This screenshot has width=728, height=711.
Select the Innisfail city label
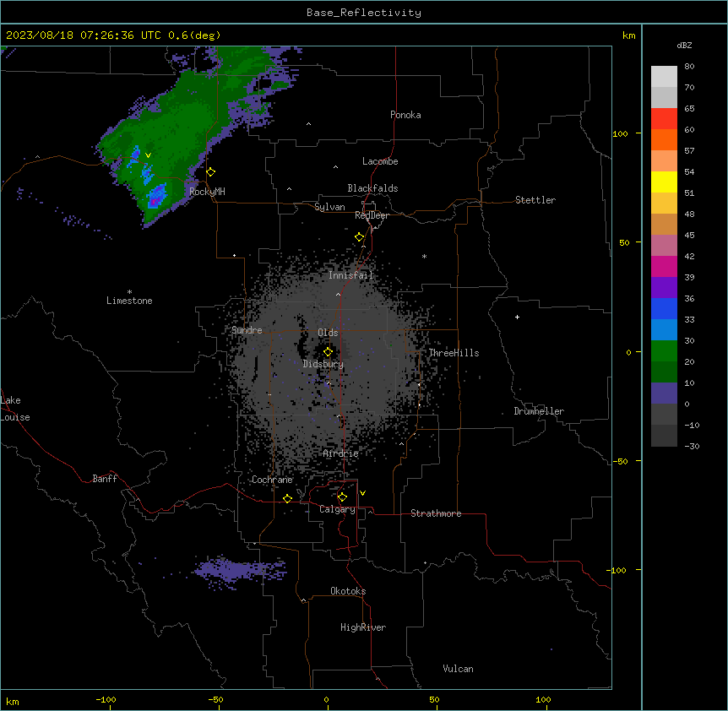[x=350, y=275]
